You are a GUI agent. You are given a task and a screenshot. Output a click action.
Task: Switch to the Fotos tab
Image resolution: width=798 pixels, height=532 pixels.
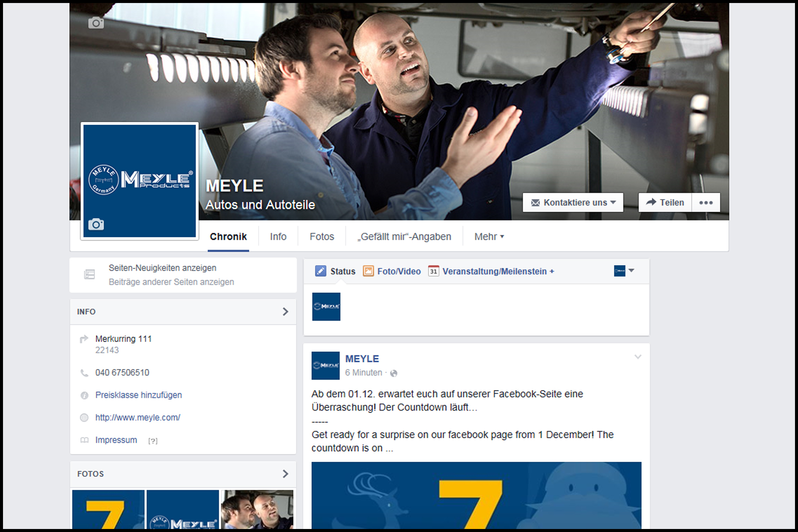(322, 237)
